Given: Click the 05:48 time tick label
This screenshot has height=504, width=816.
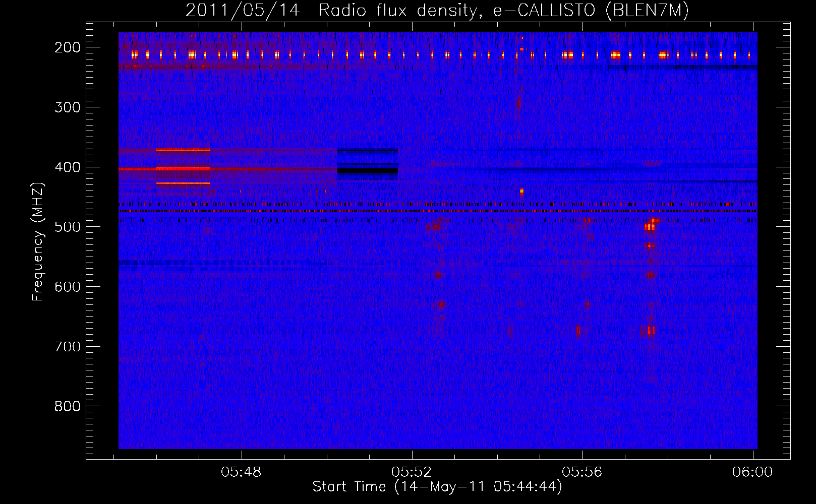Looking at the screenshot, I should tap(242, 472).
